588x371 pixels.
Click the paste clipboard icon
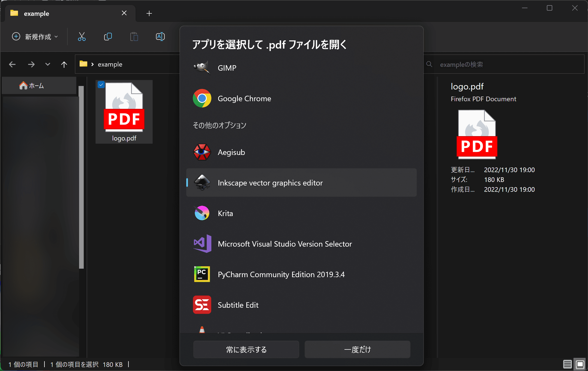point(134,37)
